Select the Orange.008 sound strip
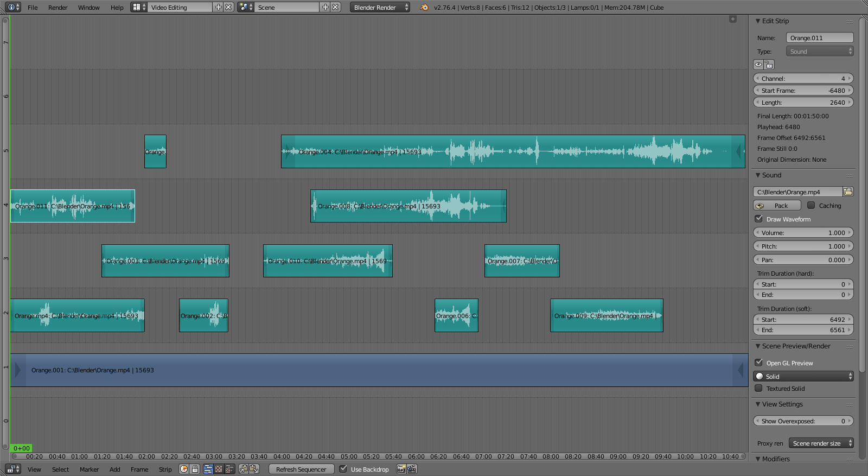 (408, 206)
